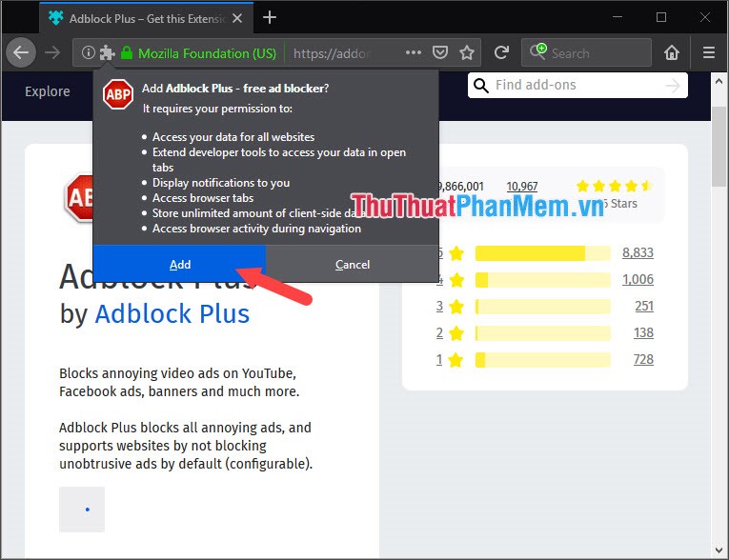Open page actions three-dots menu

coord(414,52)
